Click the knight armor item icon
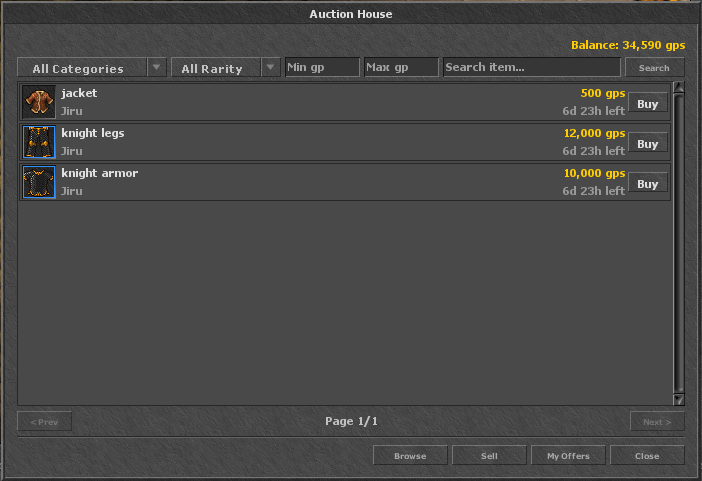The height and width of the screenshot is (481, 702). [39, 182]
